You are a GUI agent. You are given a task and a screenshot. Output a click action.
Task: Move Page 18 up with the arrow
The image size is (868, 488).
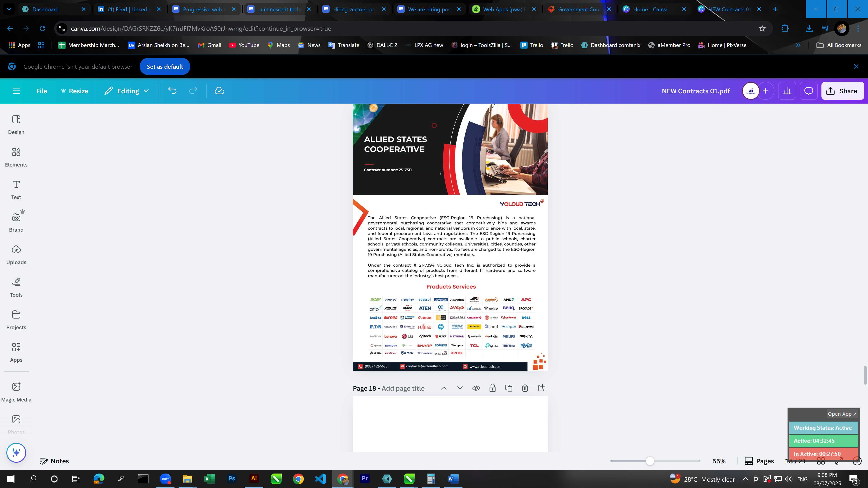click(x=444, y=388)
